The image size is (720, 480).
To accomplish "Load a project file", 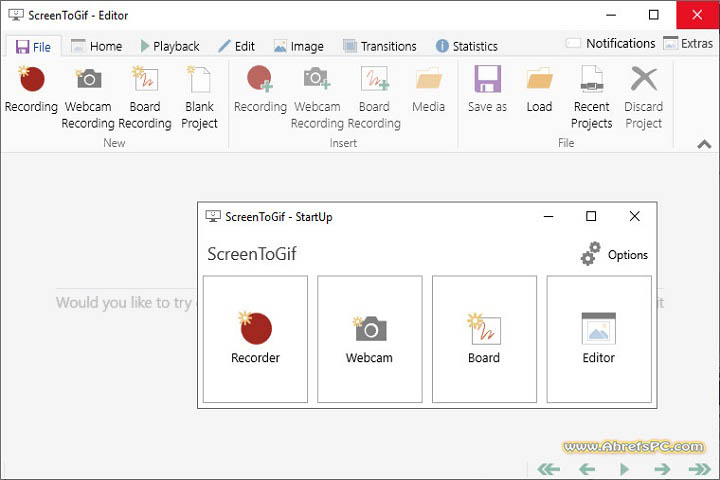I will coord(539,90).
